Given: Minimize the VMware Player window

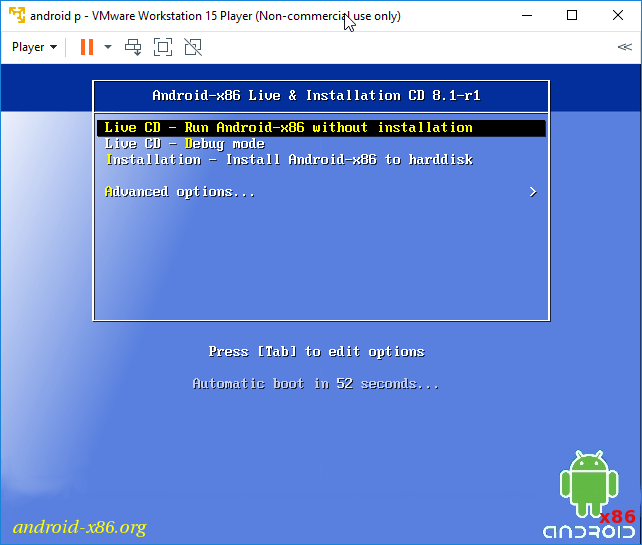Looking at the screenshot, I should [526, 16].
